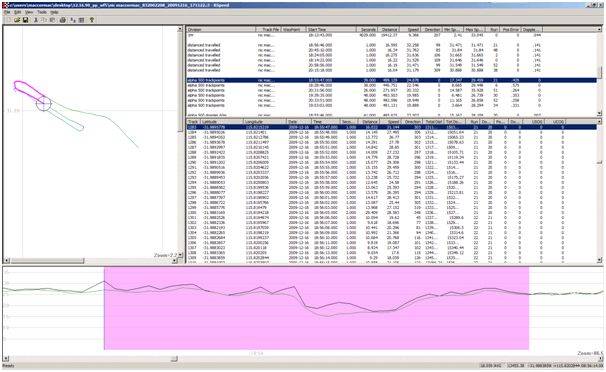Click the circle marker on the map track
Viewport: 606px width, 372px height.
(x=43, y=103)
